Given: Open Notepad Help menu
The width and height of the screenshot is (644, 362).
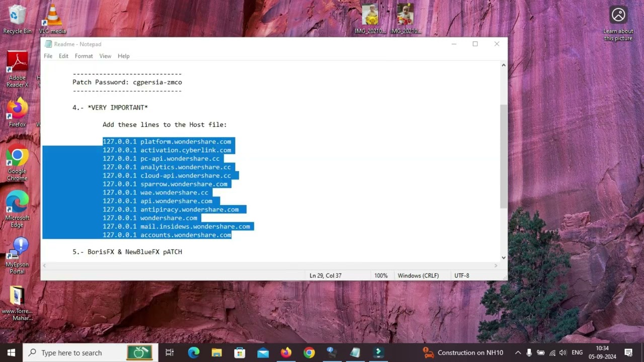Looking at the screenshot, I should point(123,56).
